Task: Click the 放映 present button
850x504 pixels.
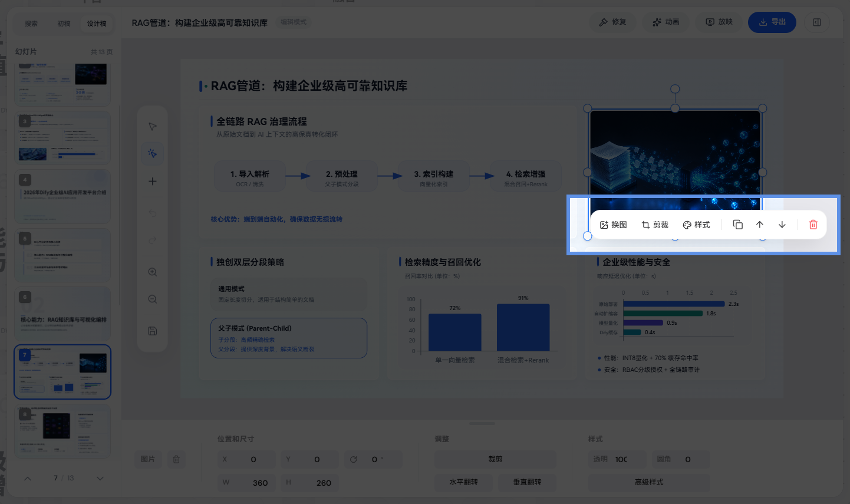Action: pos(719,22)
